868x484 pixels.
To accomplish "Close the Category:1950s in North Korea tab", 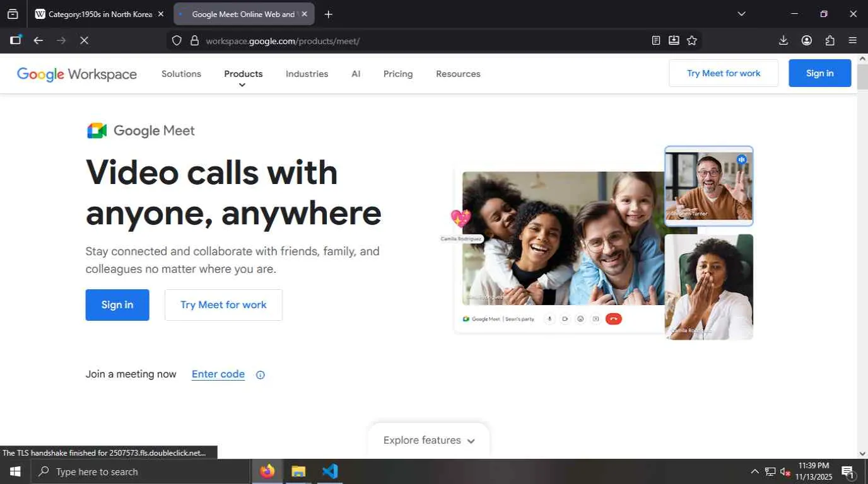I will (x=160, y=14).
